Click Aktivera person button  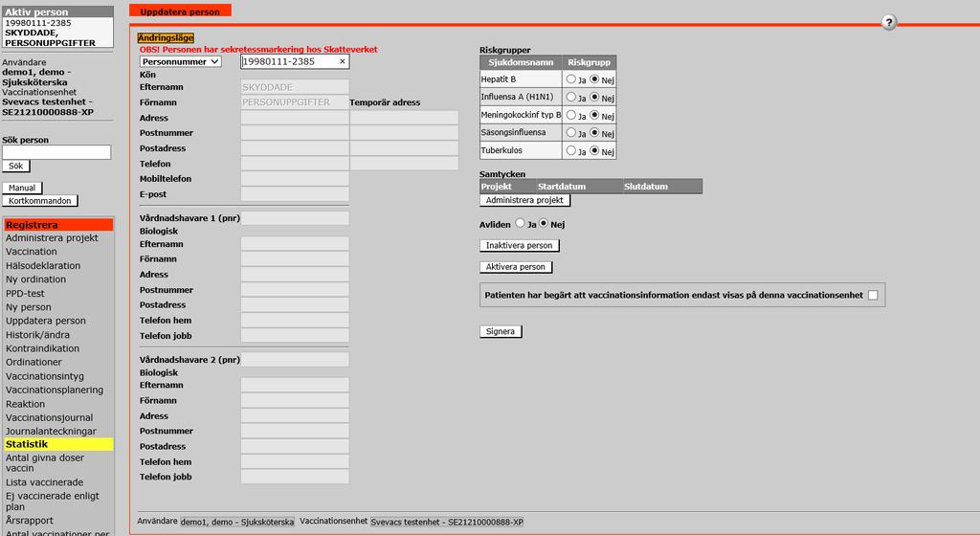(x=516, y=267)
